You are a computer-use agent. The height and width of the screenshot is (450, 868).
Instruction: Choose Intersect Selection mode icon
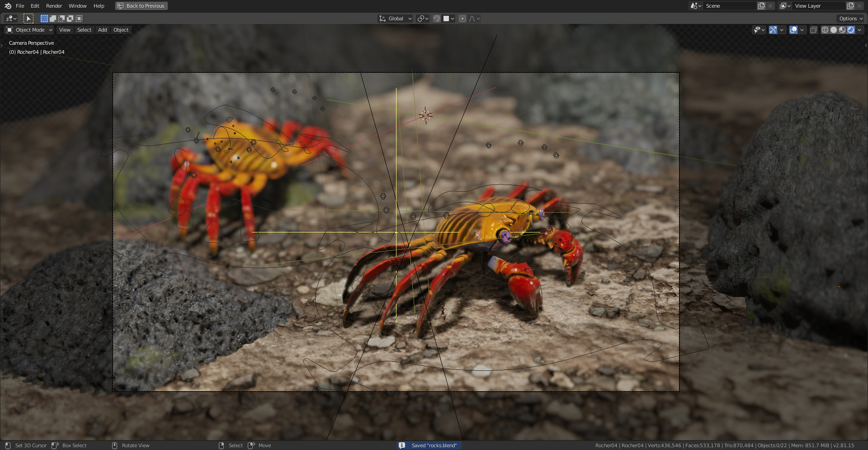[79, 19]
